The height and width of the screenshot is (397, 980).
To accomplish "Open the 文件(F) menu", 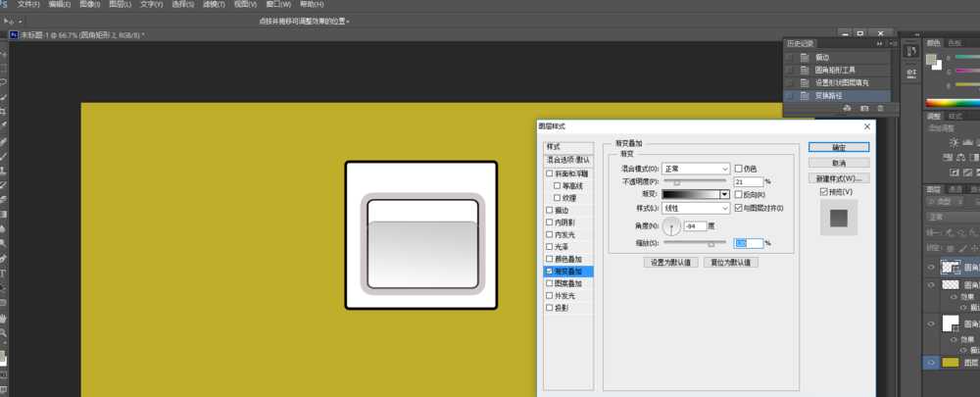I will 28,5.
